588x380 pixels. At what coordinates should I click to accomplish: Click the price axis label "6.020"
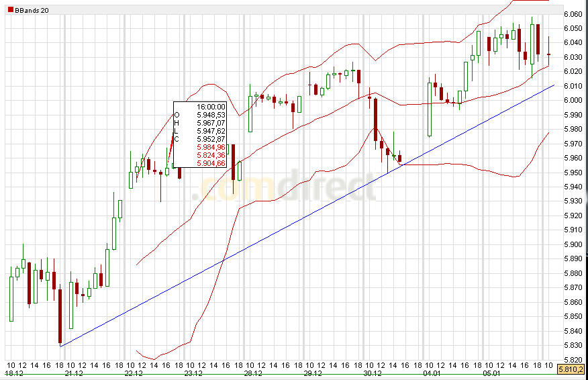[x=573, y=72]
